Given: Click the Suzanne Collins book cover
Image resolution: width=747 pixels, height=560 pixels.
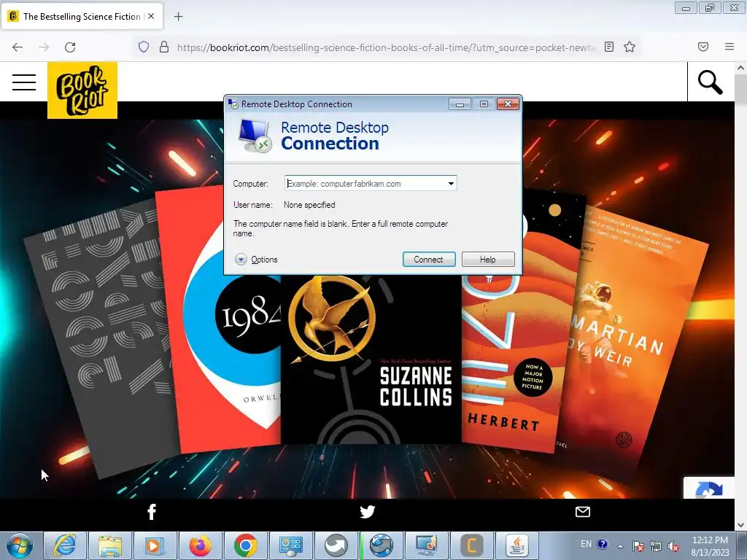Looking at the screenshot, I should tap(371, 359).
